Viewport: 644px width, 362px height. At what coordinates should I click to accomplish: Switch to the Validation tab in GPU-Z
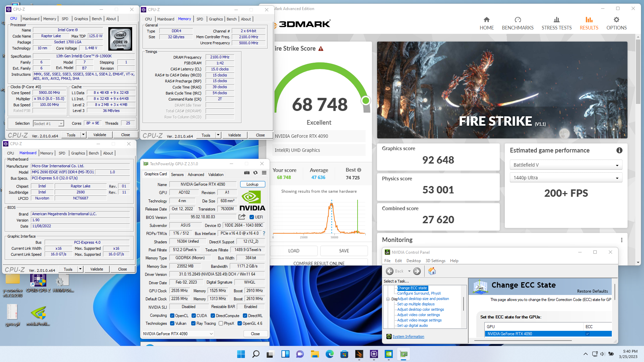216,174
